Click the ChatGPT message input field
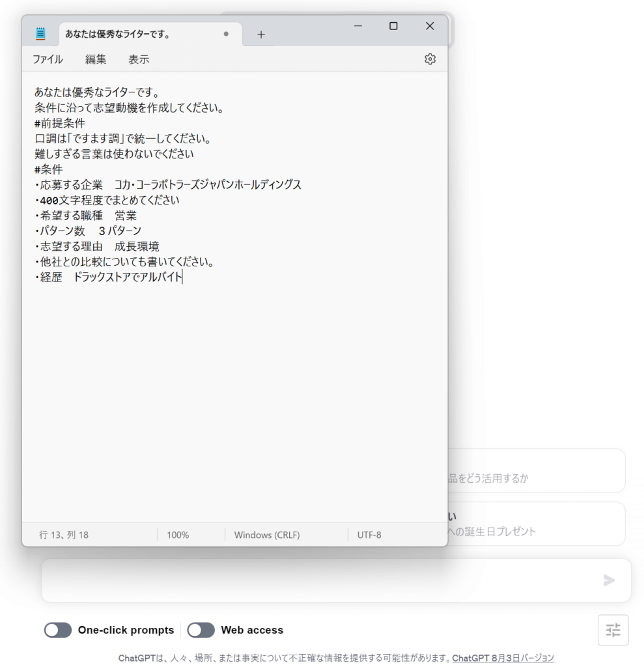The image size is (644, 667). 319,580
